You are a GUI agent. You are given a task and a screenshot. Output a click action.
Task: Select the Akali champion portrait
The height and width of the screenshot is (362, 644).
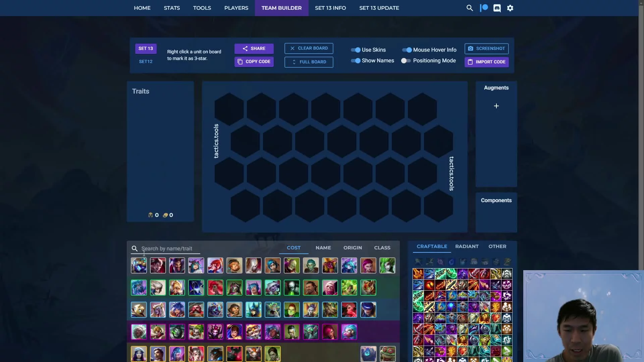coord(139,288)
